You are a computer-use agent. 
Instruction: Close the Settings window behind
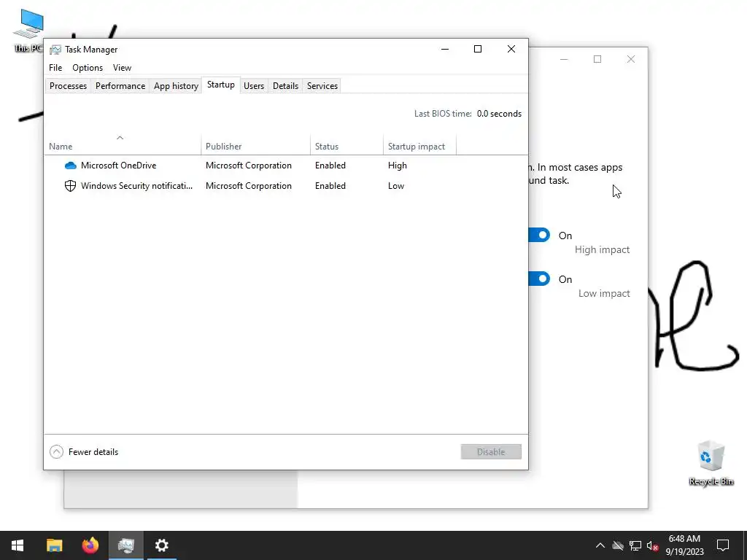[631, 59]
